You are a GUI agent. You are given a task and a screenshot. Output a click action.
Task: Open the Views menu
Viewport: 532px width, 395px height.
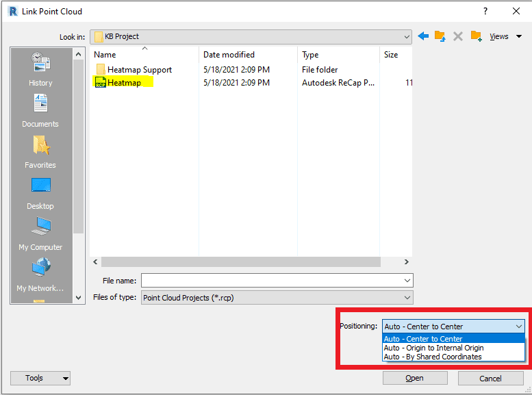pos(506,36)
